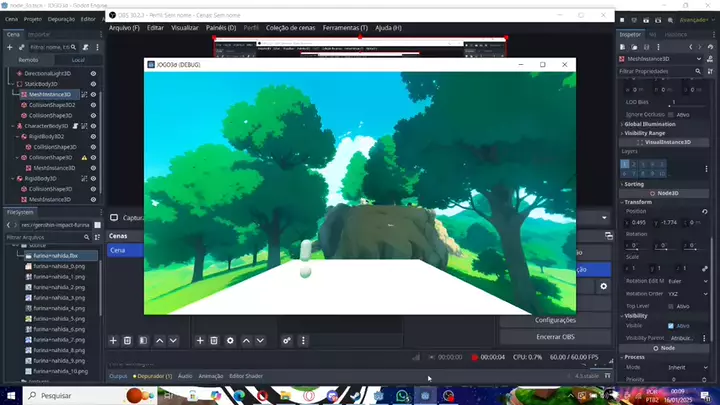Click the add child node plus icon
The width and height of the screenshot is (720, 405).
pyautogui.click(x=9, y=47)
